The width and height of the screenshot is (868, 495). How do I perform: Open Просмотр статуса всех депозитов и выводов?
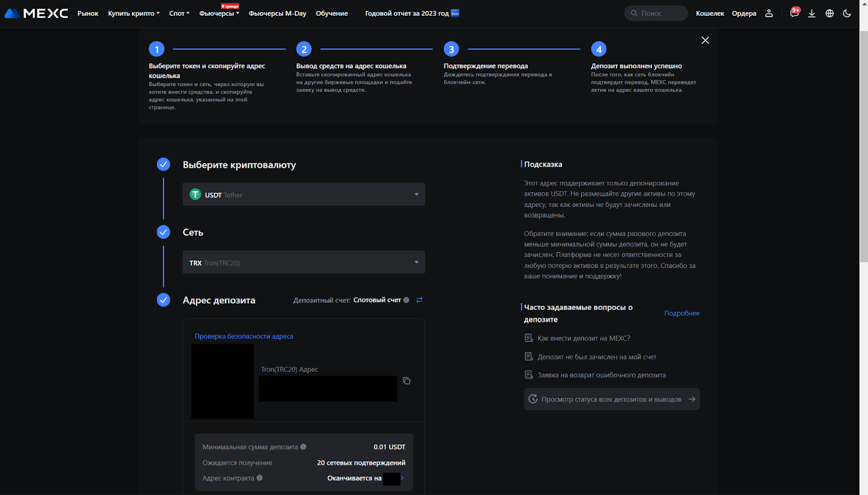click(x=611, y=399)
